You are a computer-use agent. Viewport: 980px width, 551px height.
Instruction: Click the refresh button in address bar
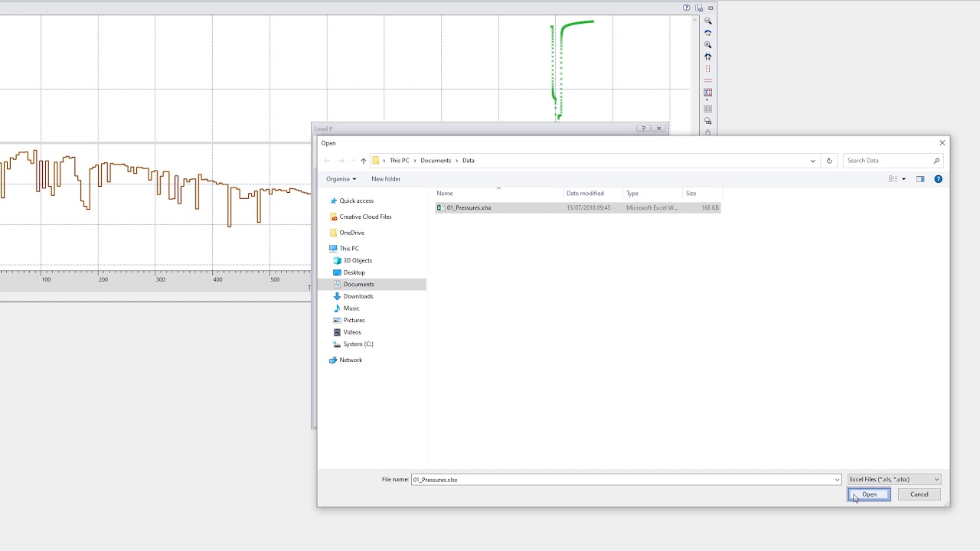(828, 161)
